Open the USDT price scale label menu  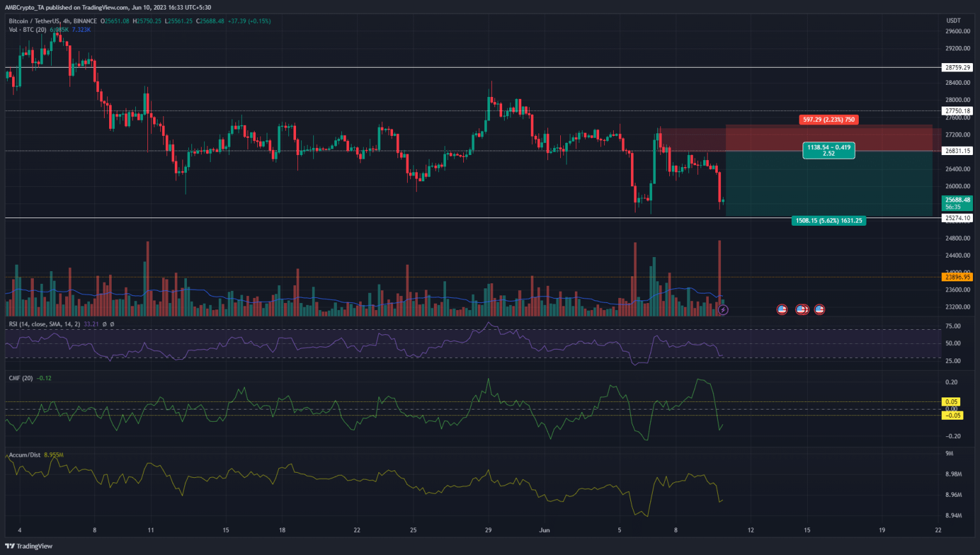pyautogui.click(x=954, y=20)
